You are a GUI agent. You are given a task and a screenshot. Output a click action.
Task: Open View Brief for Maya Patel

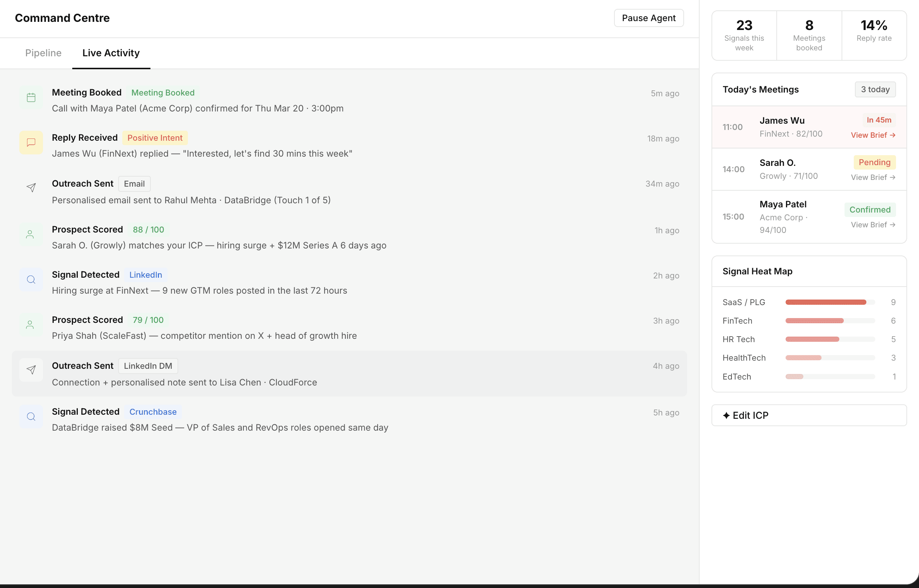pos(873,224)
